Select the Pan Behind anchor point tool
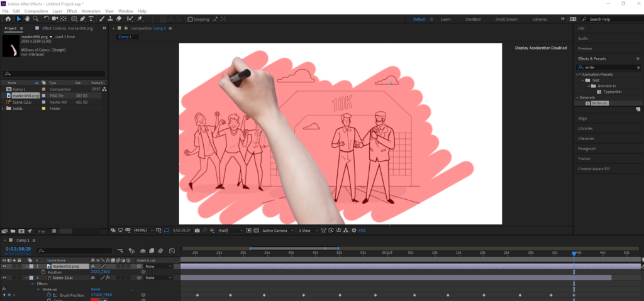This screenshot has height=301, width=644. click(64, 19)
